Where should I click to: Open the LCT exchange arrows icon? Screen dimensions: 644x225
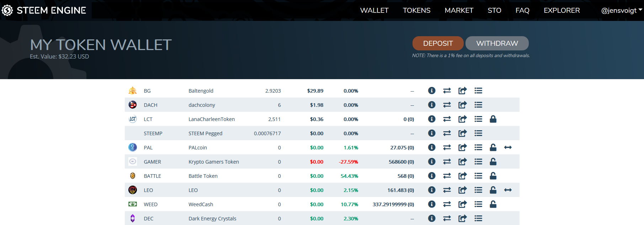click(447, 119)
